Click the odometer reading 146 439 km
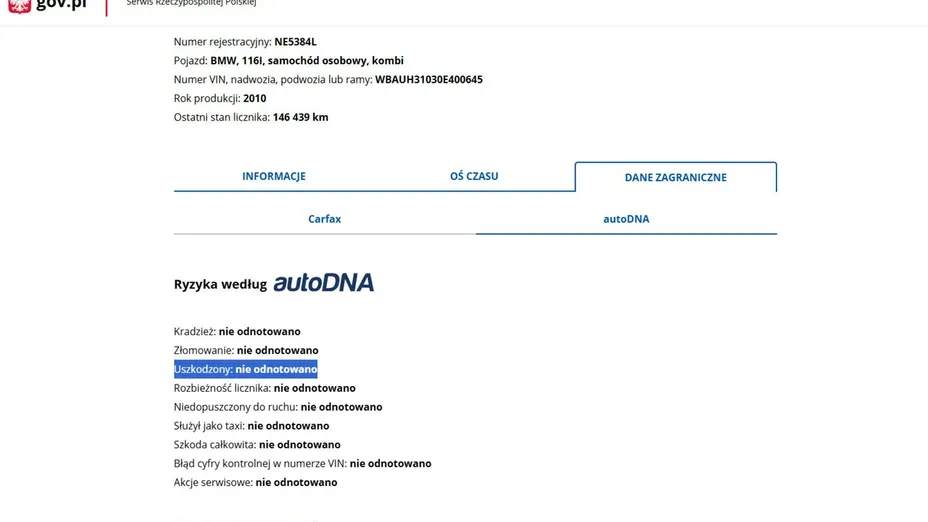928x522 pixels. pos(300,117)
